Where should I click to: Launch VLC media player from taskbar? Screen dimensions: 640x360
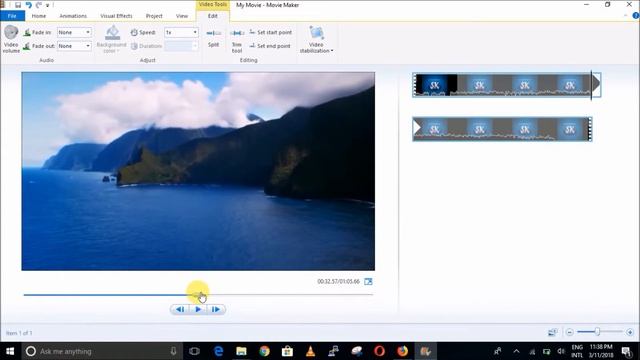point(311,351)
